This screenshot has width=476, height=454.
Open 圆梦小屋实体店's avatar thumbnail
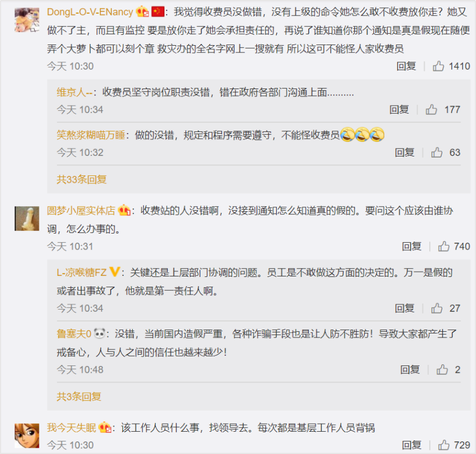point(27,218)
